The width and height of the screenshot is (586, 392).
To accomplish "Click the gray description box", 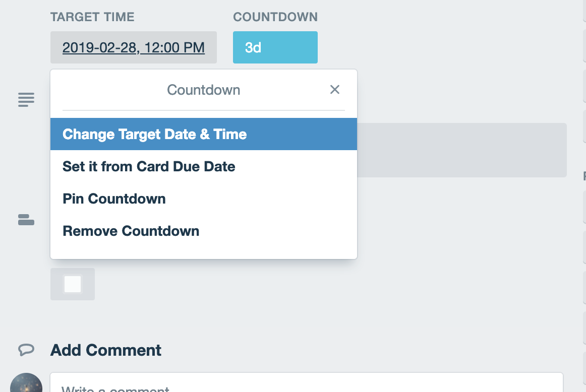I will 461,150.
